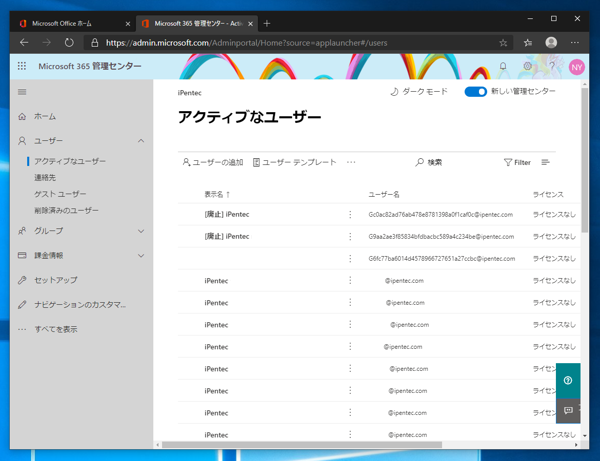Select 連絡先 in navigation
Image resolution: width=600 pixels, height=461 pixels.
coord(45,178)
